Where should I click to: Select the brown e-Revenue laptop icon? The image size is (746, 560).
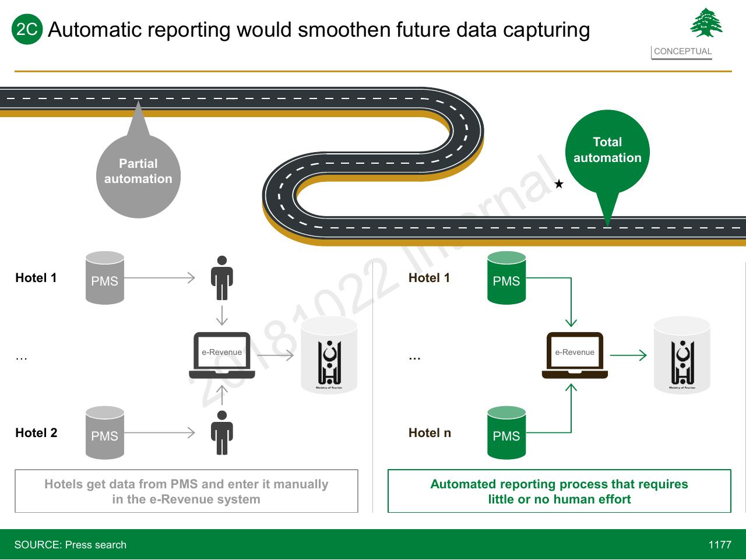[575, 355]
